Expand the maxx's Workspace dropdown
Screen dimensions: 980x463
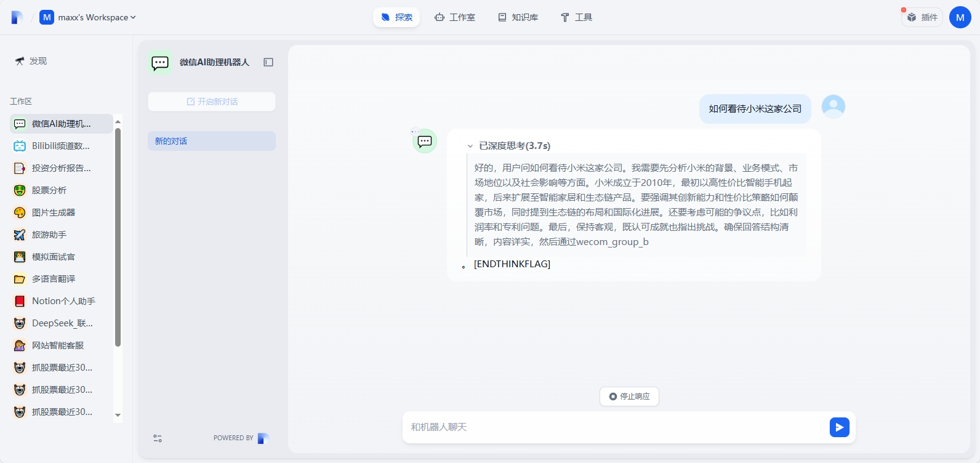pos(88,17)
